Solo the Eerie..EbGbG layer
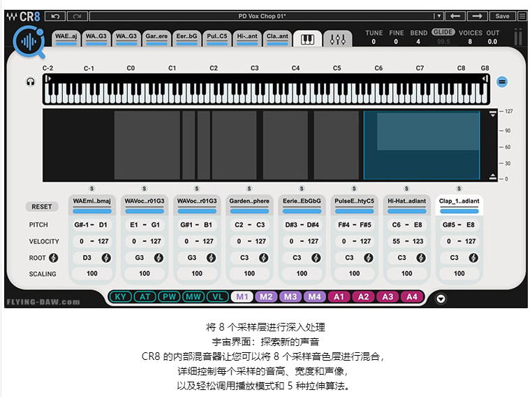Viewport: 532px width, 397px height. [302, 189]
